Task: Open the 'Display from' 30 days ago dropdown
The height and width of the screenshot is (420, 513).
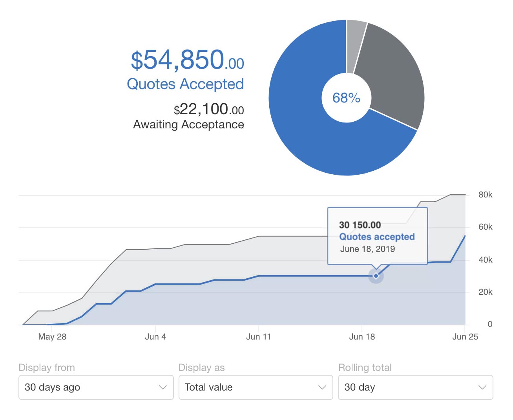Action: [96, 387]
